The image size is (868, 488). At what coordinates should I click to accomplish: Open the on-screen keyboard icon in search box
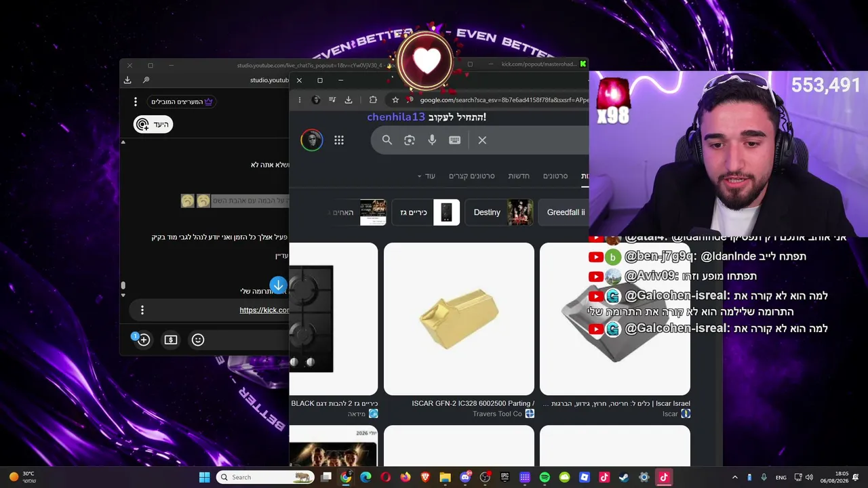coord(454,140)
